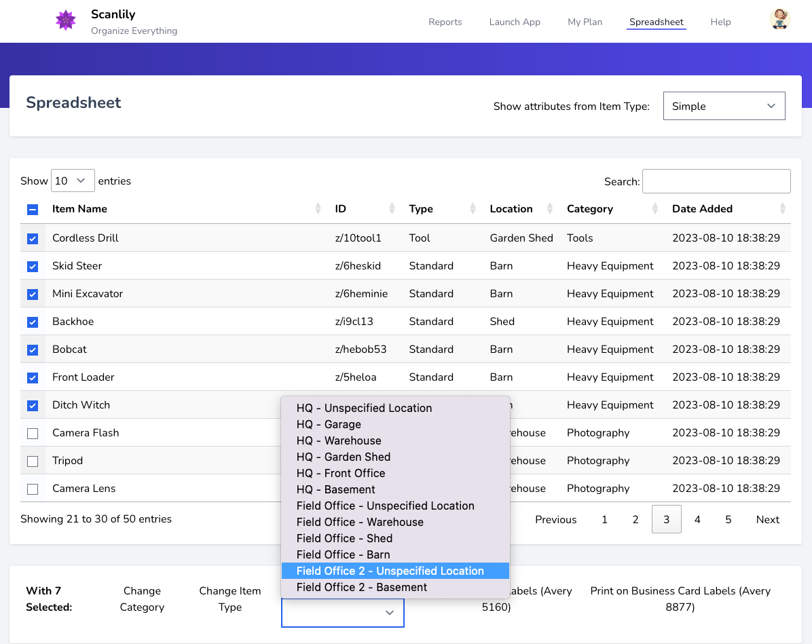The width and height of the screenshot is (812, 644).
Task: Click the Change Category action
Action: [142, 599]
